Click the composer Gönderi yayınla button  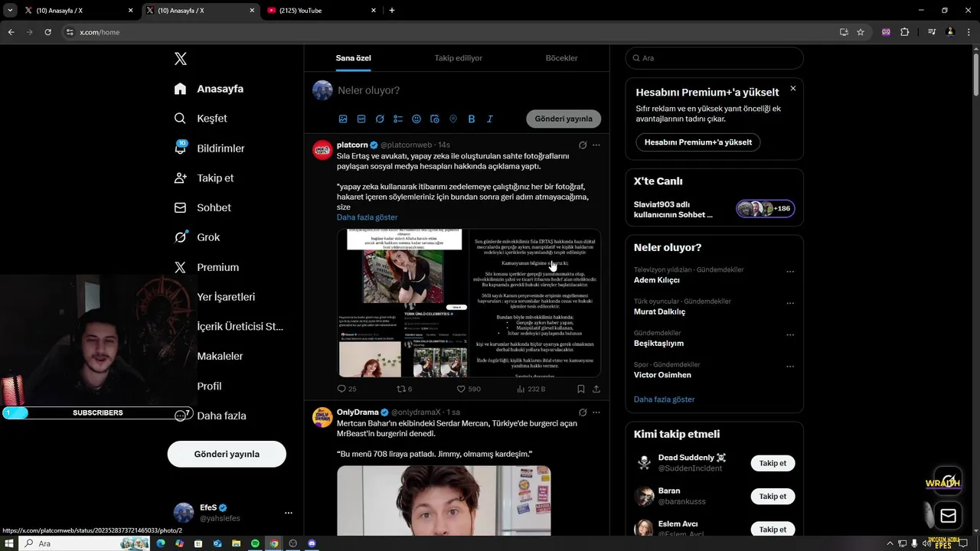563,119
